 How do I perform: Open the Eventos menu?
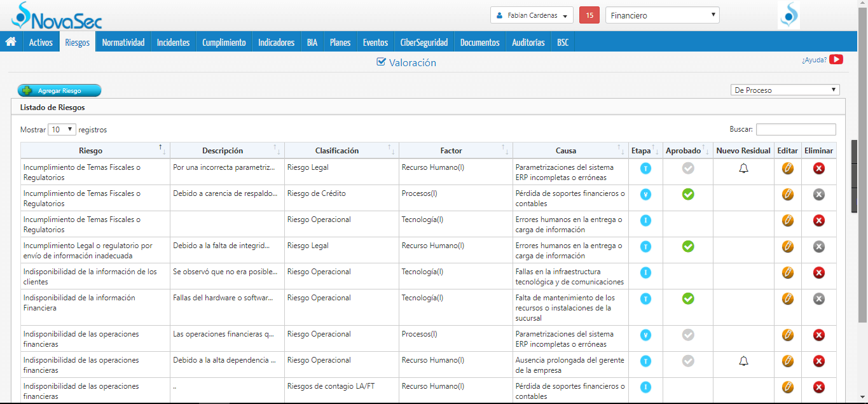(375, 42)
